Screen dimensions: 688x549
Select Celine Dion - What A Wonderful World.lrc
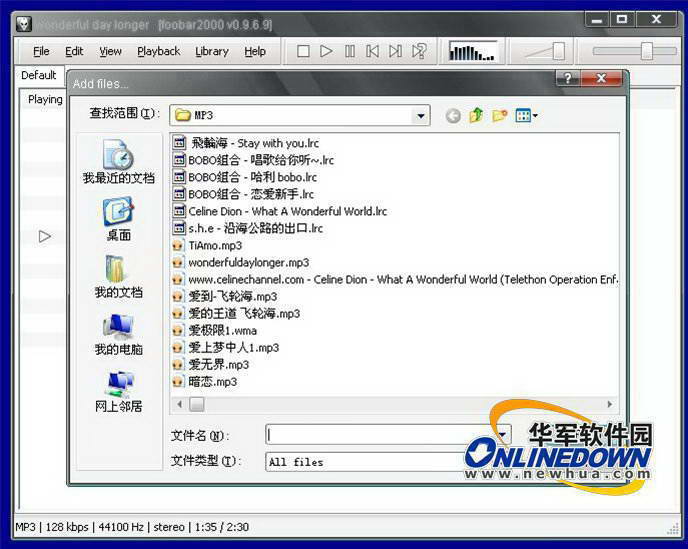(280, 212)
